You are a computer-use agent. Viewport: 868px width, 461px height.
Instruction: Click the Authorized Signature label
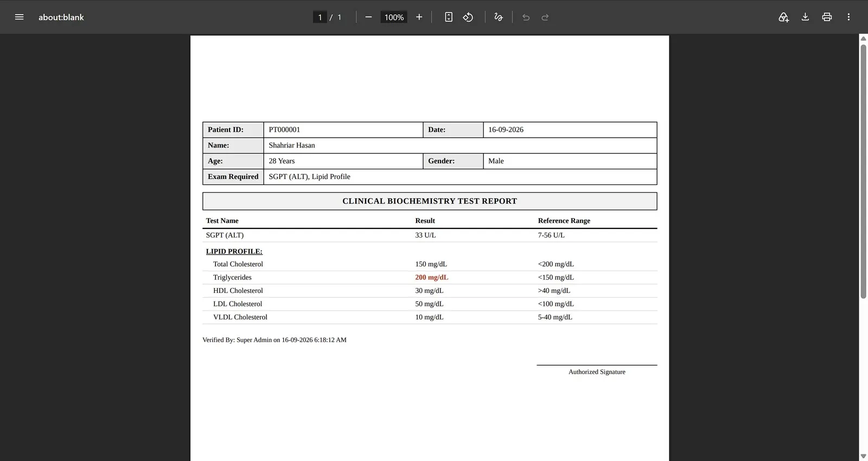pyautogui.click(x=597, y=372)
